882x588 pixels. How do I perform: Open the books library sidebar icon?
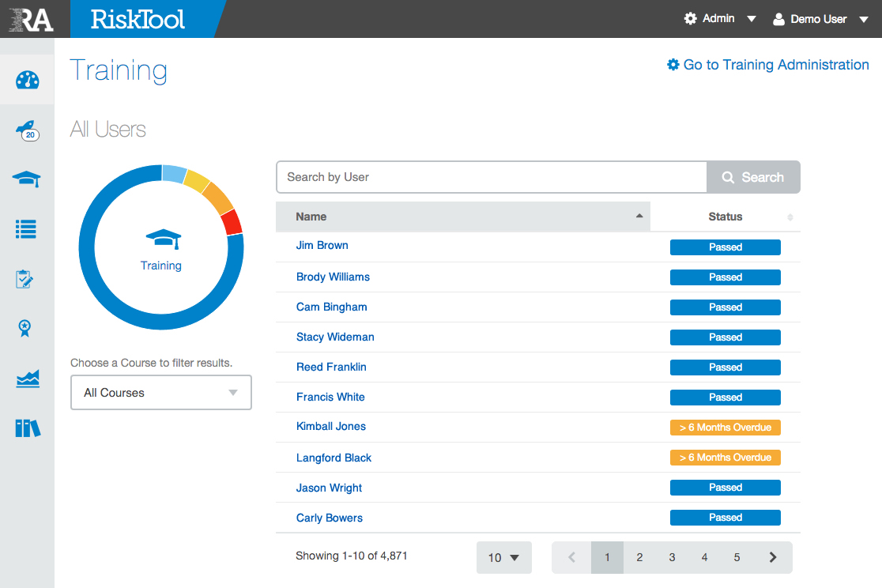click(28, 428)
